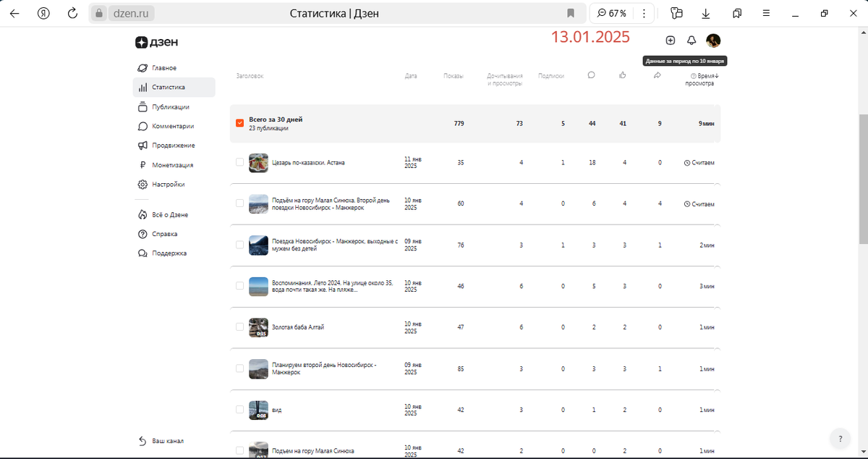
Task: Click the Показы column header
Action: pyautogui.click(x=454, y=75)
